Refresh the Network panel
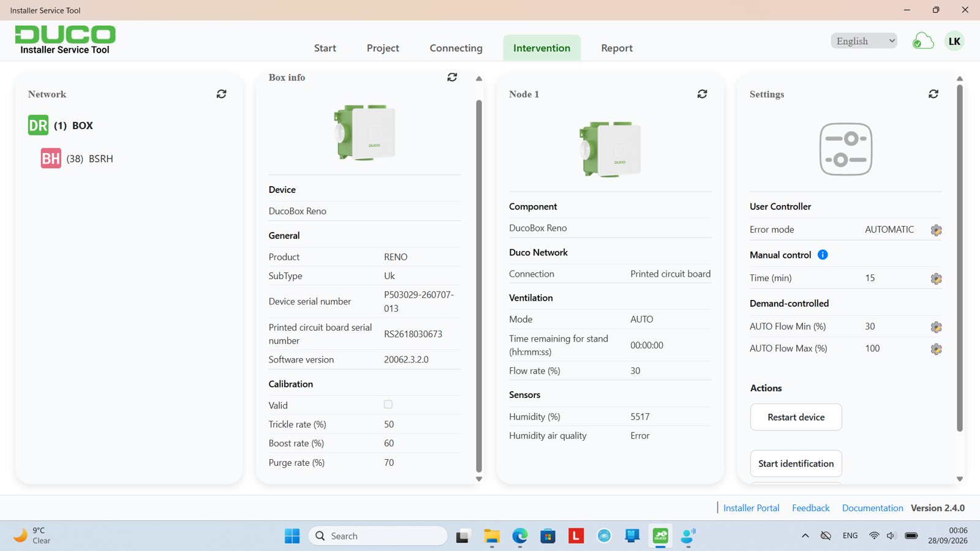This screenshot has height=551, width=980. [222, 94]
